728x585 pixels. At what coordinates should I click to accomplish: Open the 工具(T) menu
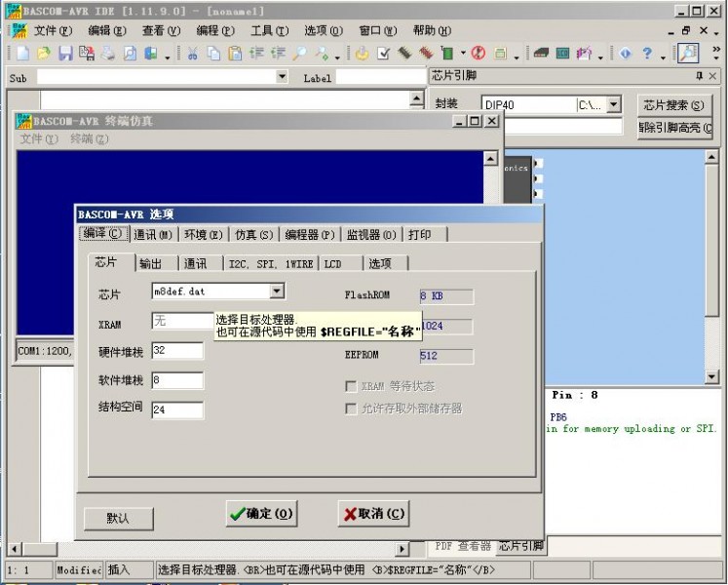(x=269, y=30)
